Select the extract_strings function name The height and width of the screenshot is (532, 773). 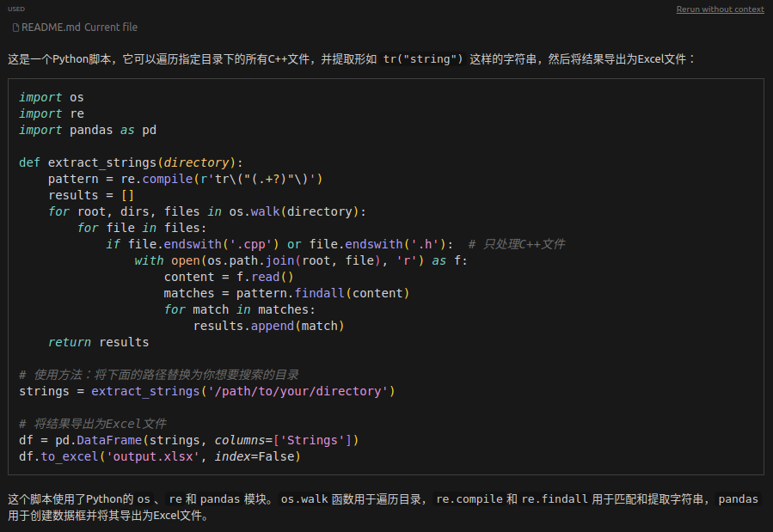[103, 162]
